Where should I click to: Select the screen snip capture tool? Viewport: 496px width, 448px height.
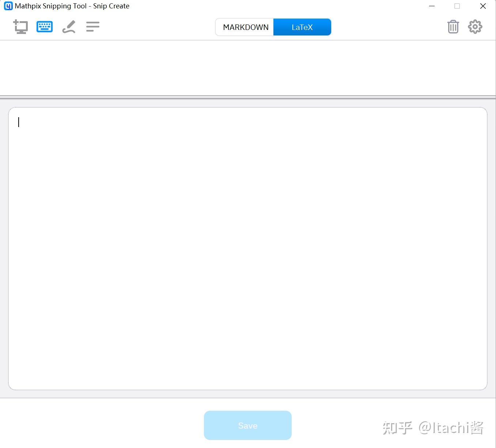point(21,27)
